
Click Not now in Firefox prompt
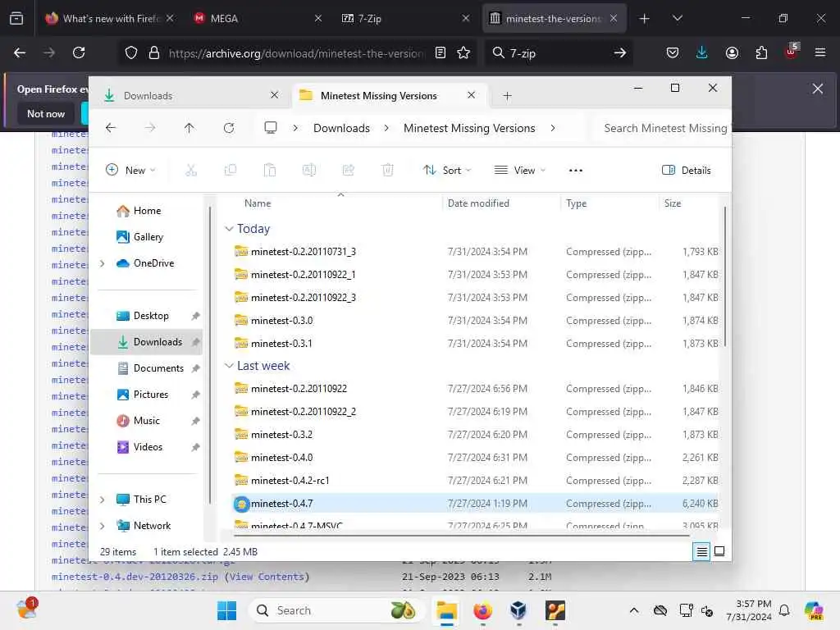click(x=46, y=113)
